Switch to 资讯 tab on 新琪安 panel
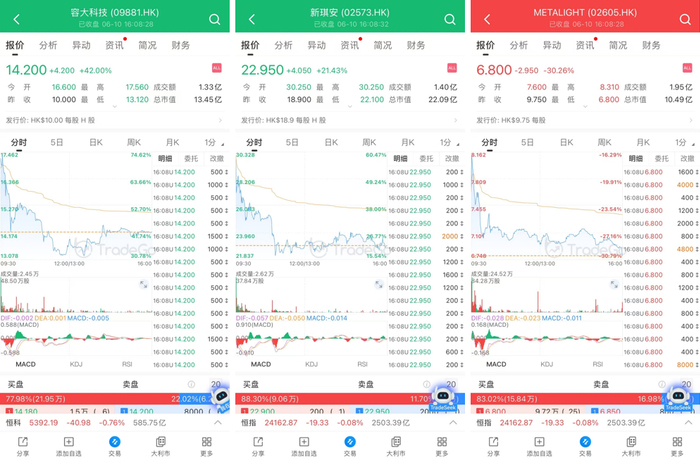This screenshot has height=465, width=700. (350, 45)
